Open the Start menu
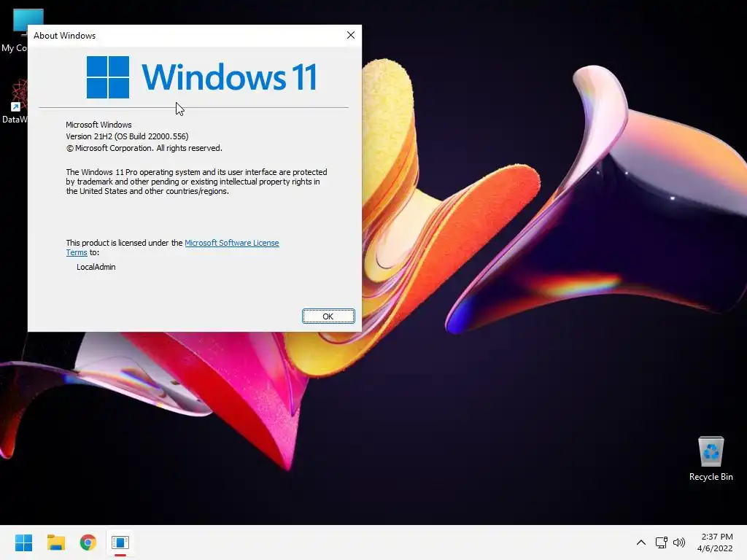This screenshot has height=560, width=747. click(23, 542)
